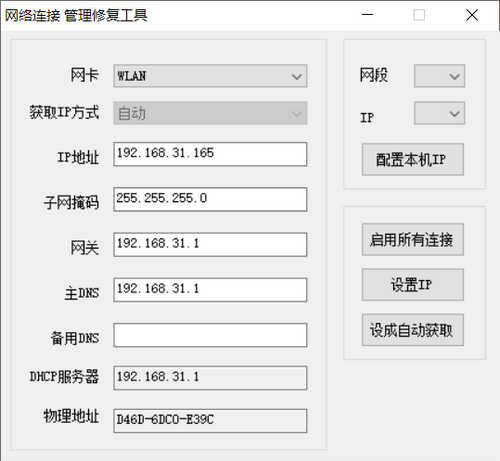Image resolution: width=500 pixels, height=461 pixels.
Task: Click the 物理地址 MAC field
Action: [210, 421]
